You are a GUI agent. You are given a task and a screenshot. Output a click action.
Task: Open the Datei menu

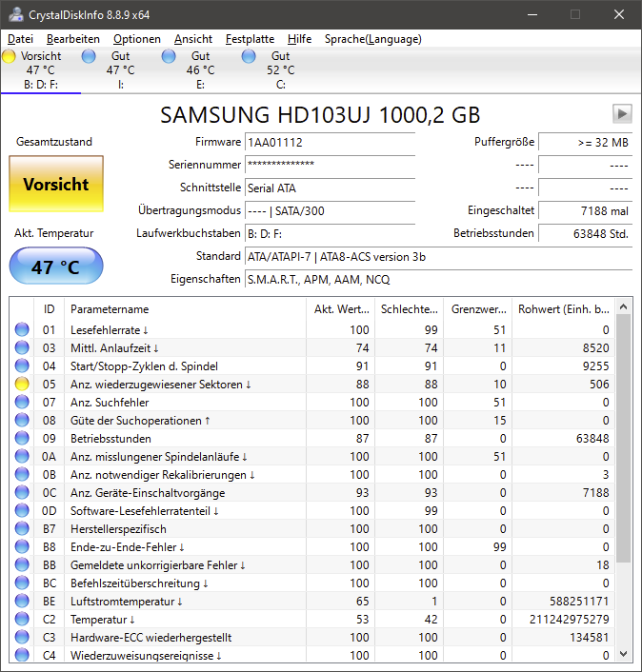coord(20,39)
